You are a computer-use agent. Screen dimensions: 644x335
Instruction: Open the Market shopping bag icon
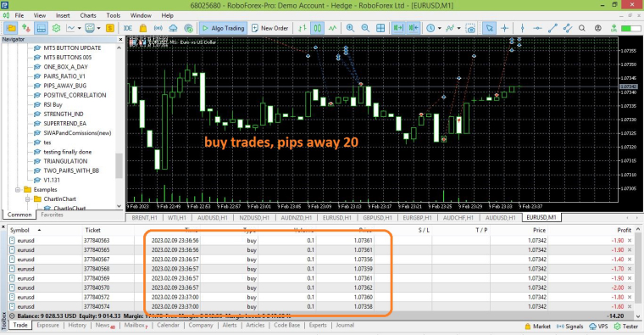tap(143, 28)
